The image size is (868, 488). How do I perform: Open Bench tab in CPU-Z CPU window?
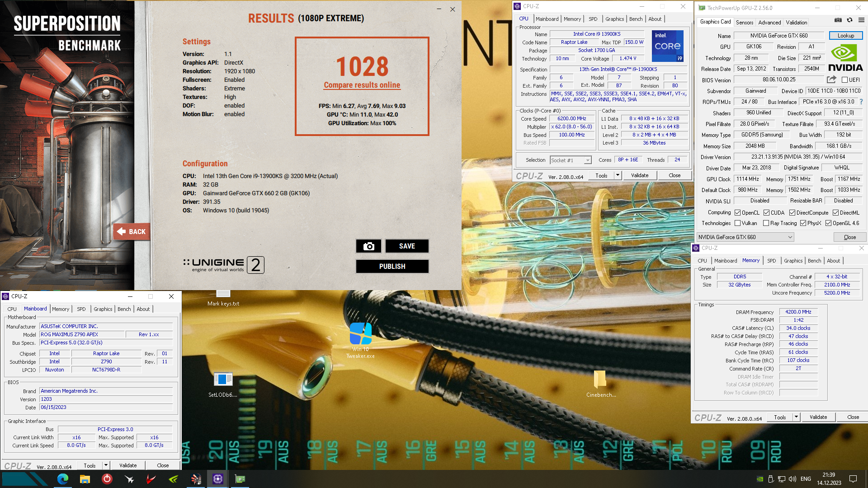click(636, 19)
